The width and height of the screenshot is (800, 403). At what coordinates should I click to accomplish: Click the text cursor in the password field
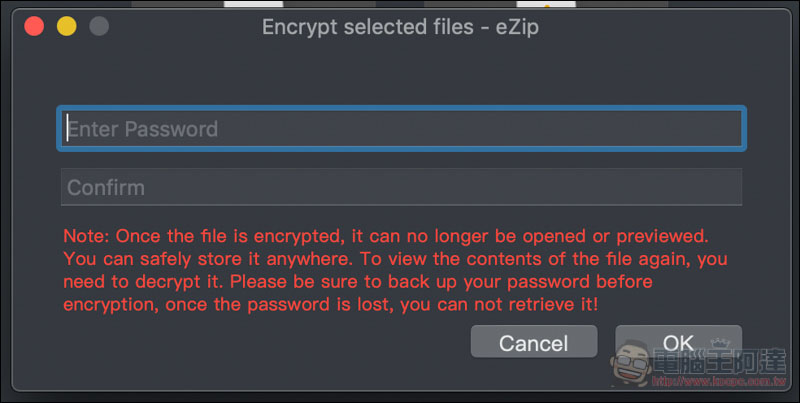[67, 128]
